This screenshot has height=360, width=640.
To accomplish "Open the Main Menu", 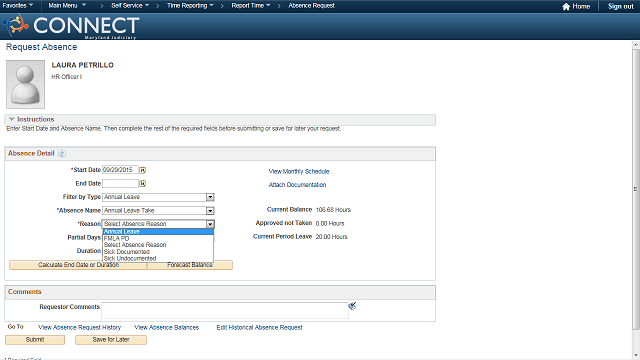I will click(67, 5).
